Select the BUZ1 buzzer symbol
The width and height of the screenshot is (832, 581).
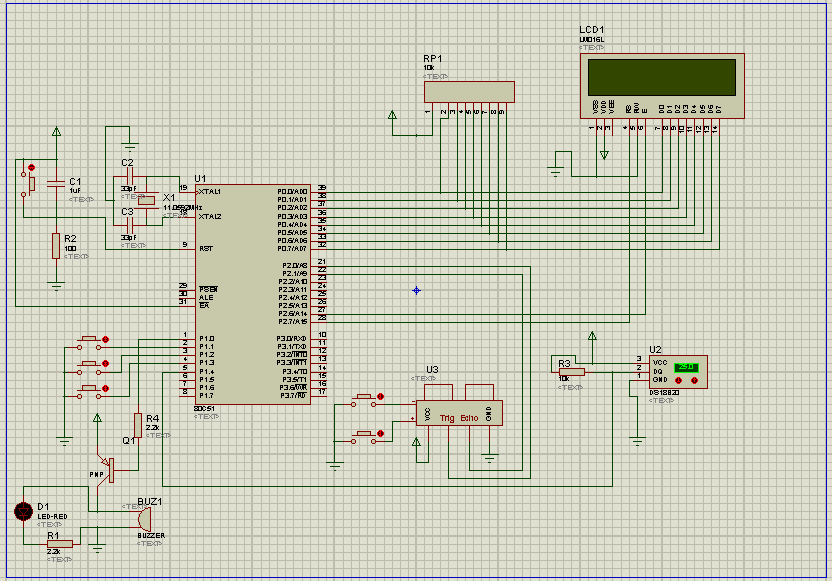click(x=144, y=519)
